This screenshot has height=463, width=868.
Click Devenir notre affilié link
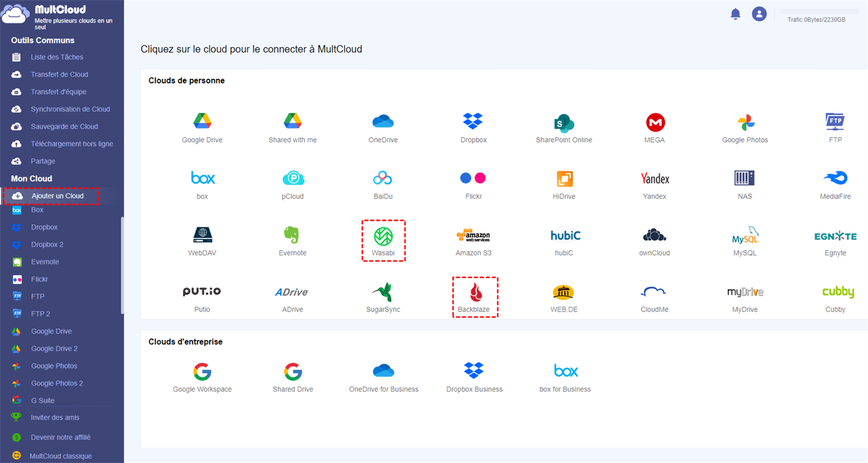61,438
